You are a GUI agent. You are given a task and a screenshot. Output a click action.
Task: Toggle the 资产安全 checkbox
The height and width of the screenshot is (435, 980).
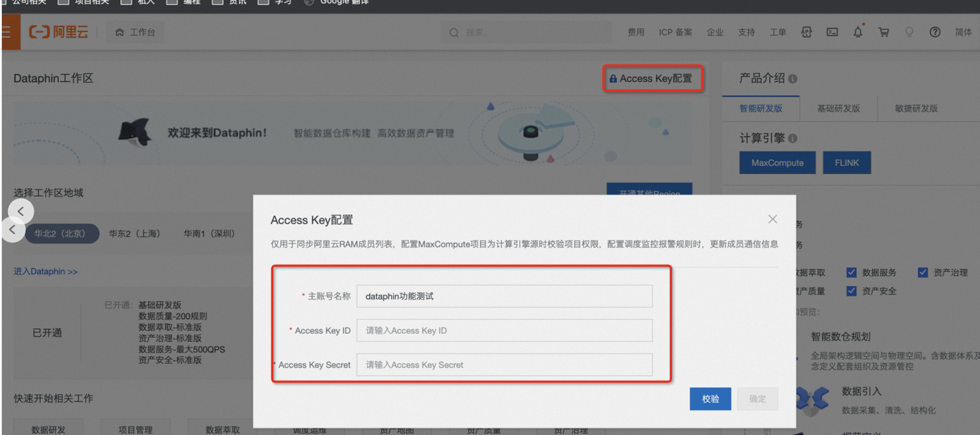click(x=851, y=291)
